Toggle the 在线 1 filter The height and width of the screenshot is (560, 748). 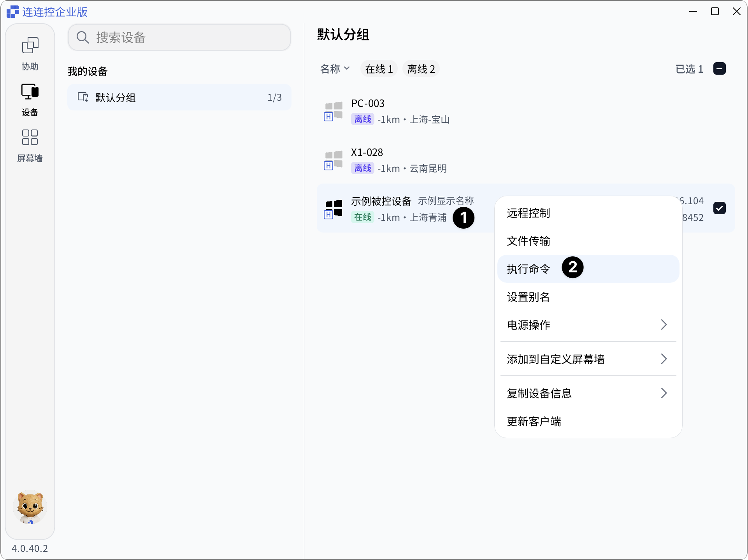click(379, 69)
